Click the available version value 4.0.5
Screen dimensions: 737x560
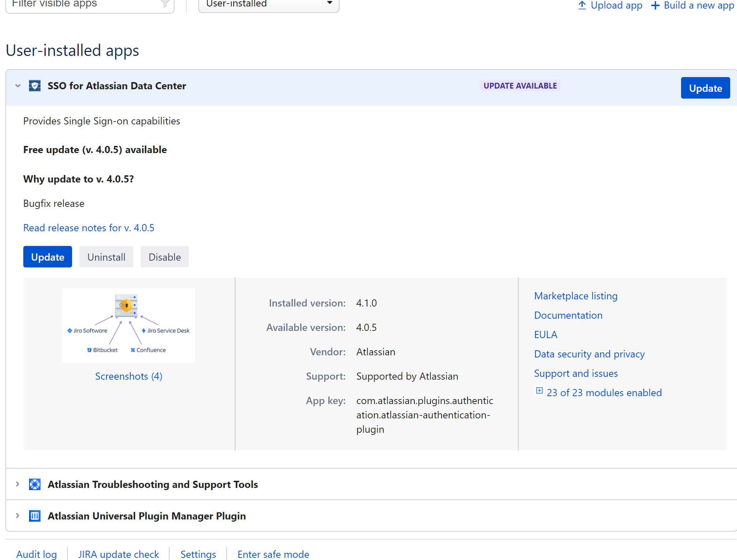pos(366,327)
